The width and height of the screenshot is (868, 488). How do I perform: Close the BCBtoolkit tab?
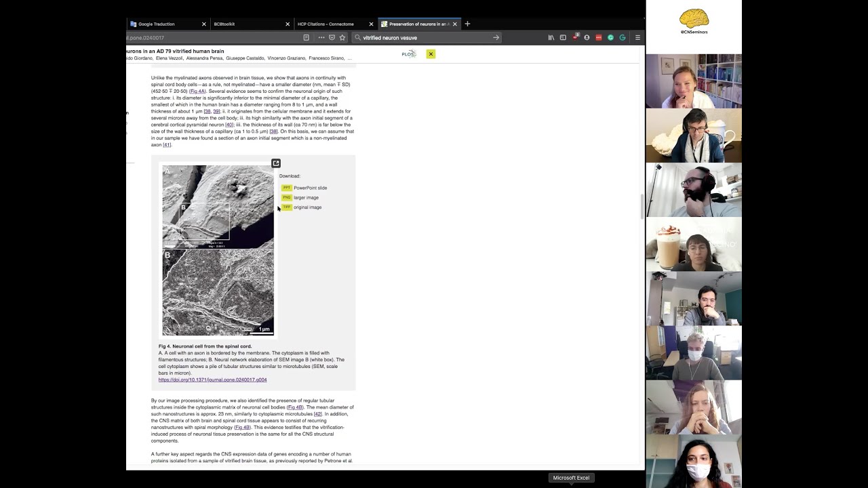click(288, 24)
